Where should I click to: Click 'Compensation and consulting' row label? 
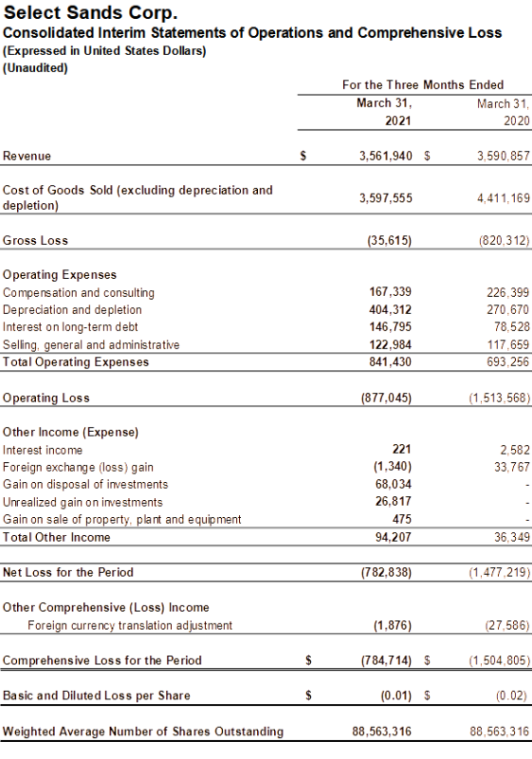point(79,293)
